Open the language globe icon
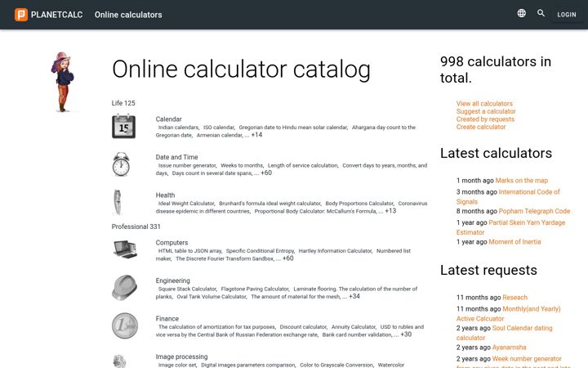 [521, 13]
